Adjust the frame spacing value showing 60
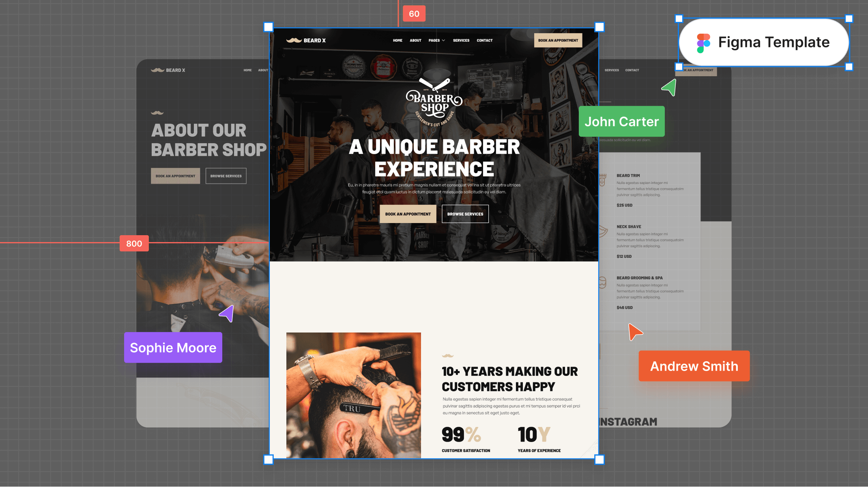Viewport: 868px width, 487px height. tap(414, 13)
